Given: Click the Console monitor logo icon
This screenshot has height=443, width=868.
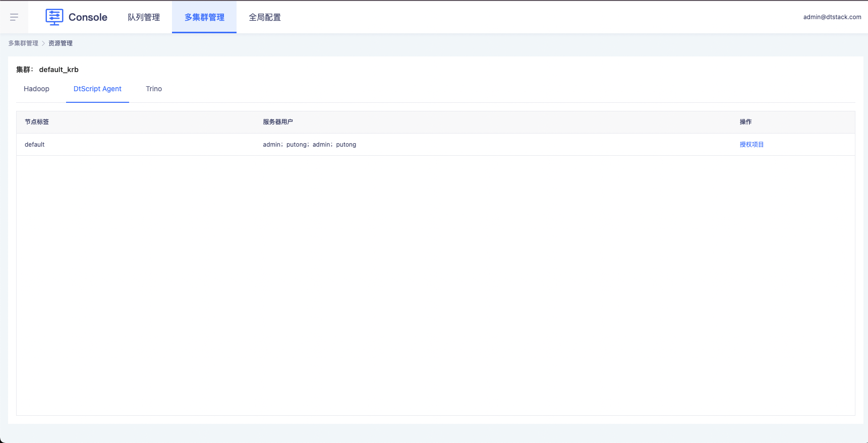Looking at the screenshot, I should [x=54, y=17].
